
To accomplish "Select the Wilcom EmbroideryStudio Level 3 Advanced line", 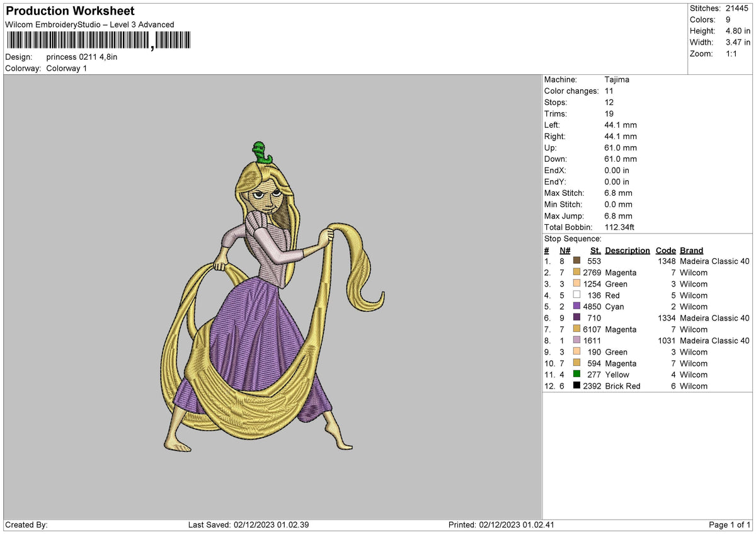I will tap(89, 25).
